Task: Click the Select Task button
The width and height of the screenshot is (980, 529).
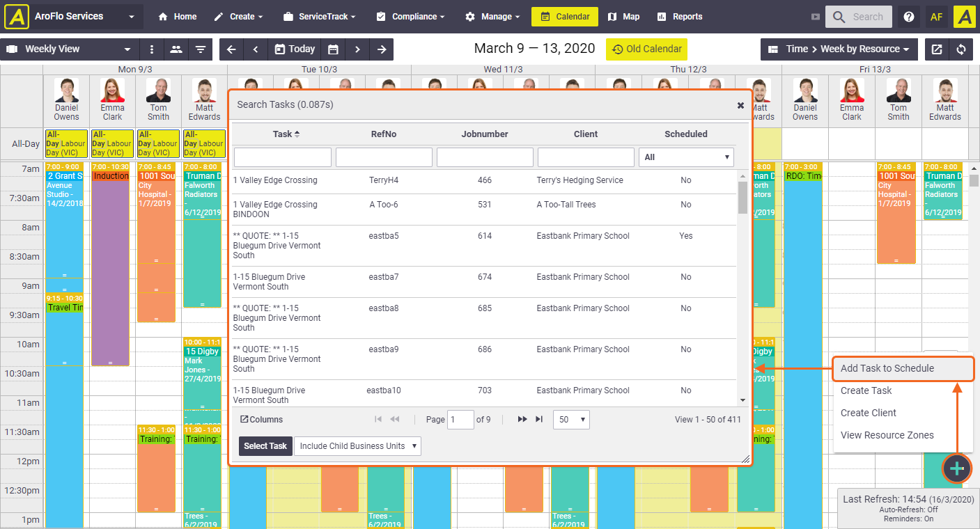Action: point(265,446)
